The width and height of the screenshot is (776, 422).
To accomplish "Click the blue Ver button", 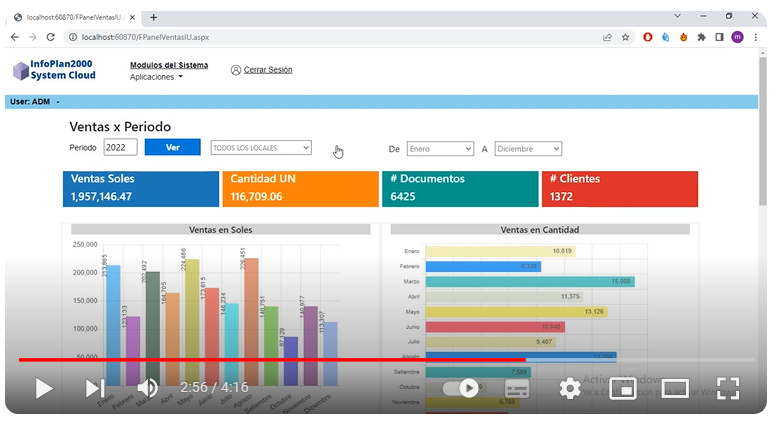I will point(173,147).
